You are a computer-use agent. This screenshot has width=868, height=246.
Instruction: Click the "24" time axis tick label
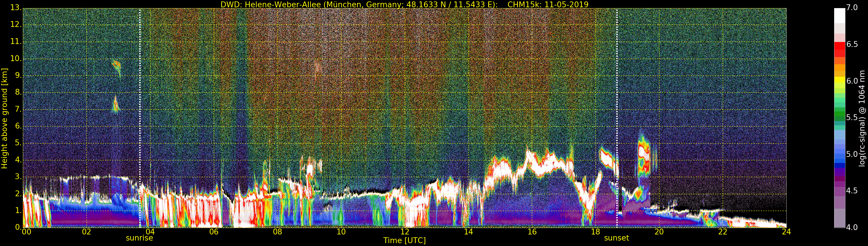786,232
